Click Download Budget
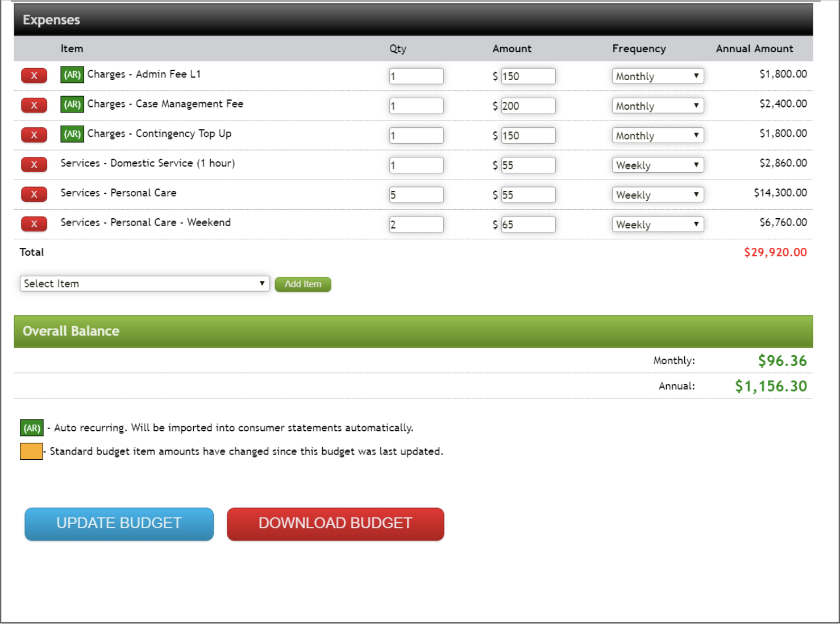Screen dimensions: 840x624 pyautogui.click(x=335, y=523)
